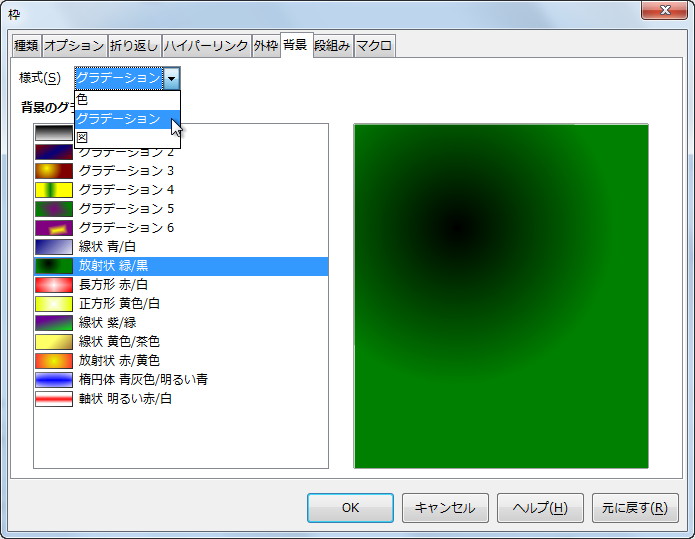Select the グラデーション 4 yellow-green swatch
Screen dimensions: 695x539
pos(54,190)
